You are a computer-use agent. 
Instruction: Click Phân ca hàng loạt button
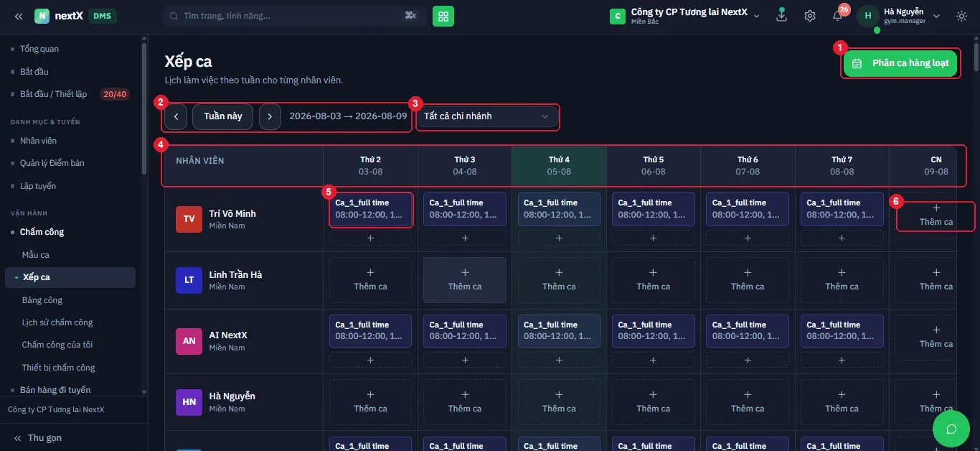click(900, 63)
